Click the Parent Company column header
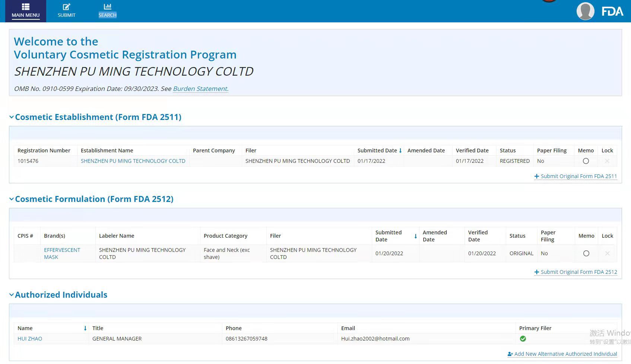This screenshot has height=364, width=631. point(214,151)
